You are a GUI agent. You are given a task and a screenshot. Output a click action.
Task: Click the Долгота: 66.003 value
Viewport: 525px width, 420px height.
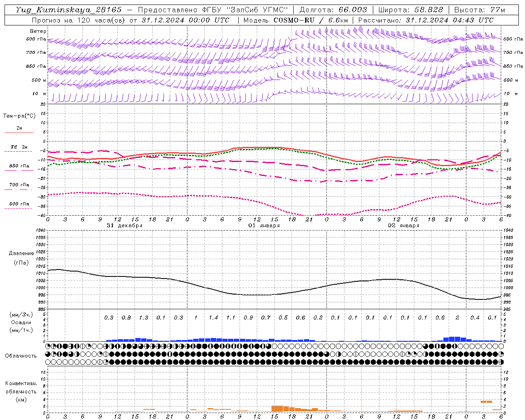point(333,10)
